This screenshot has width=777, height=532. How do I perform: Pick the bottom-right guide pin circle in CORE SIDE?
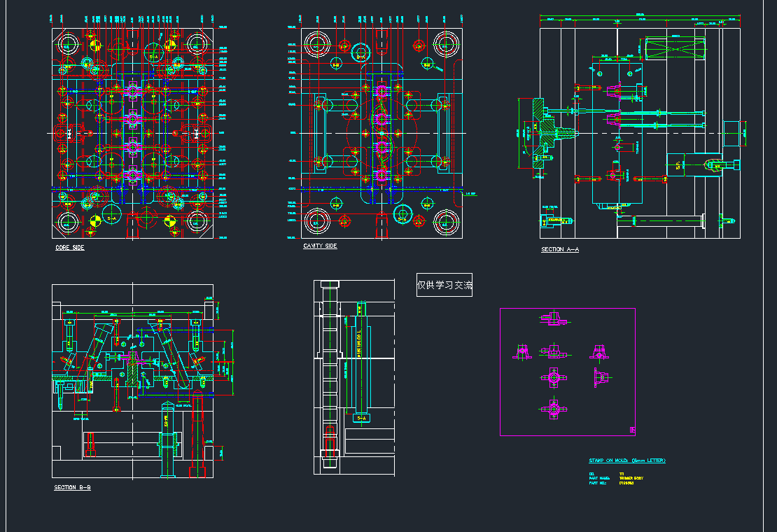[x=197, y=223]
